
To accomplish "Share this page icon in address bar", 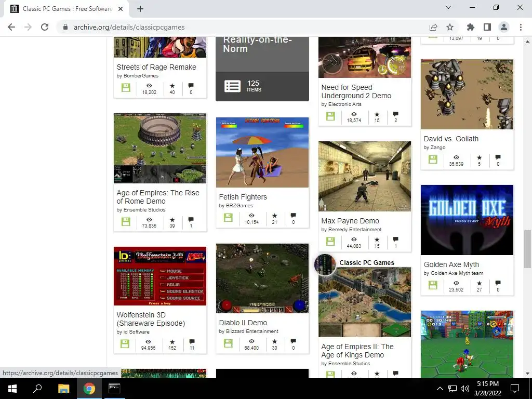I will coord(433,27).
